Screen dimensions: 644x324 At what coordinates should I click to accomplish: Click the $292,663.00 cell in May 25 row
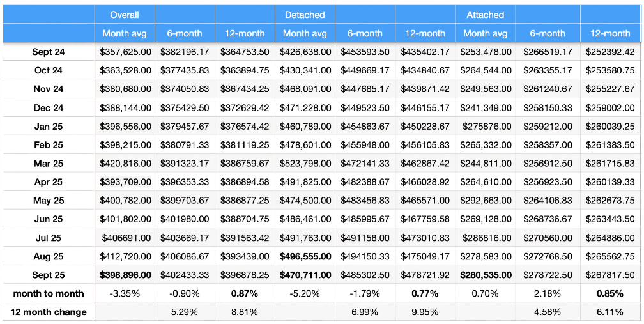[x=486, y=201]
